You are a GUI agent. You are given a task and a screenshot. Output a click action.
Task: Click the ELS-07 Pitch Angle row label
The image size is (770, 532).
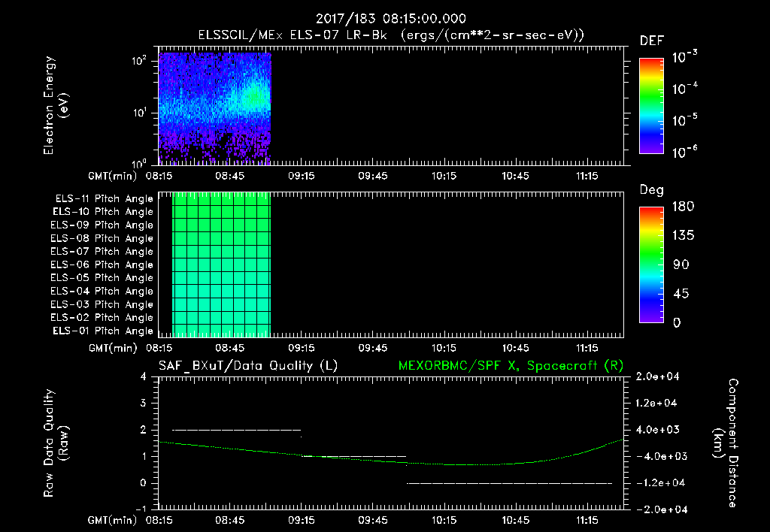pos(102,251)
